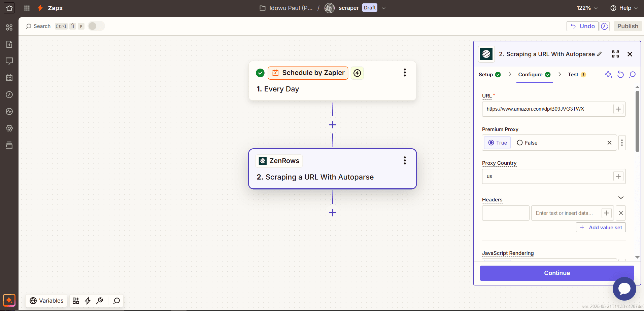Click the refresh fields icon in panel

click(x=620, y=75)
